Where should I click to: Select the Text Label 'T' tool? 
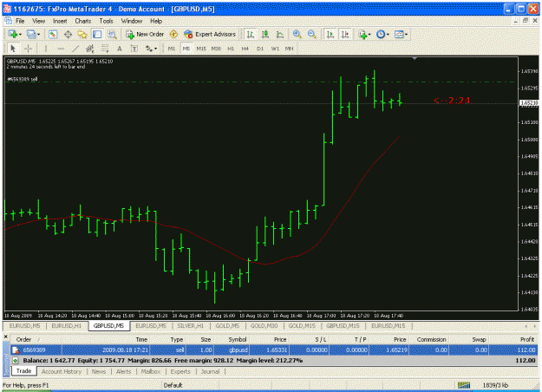[x=134, y=49]
